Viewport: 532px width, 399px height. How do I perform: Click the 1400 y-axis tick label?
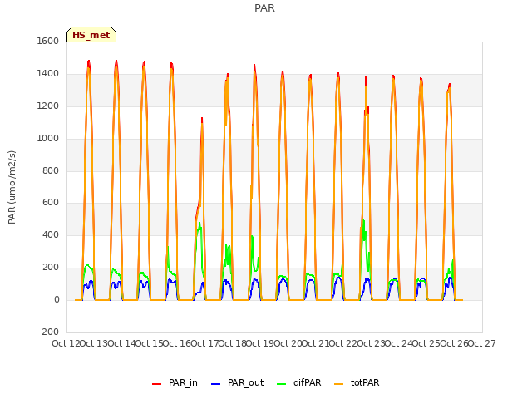pyautogui.click(x=48, y=73)
